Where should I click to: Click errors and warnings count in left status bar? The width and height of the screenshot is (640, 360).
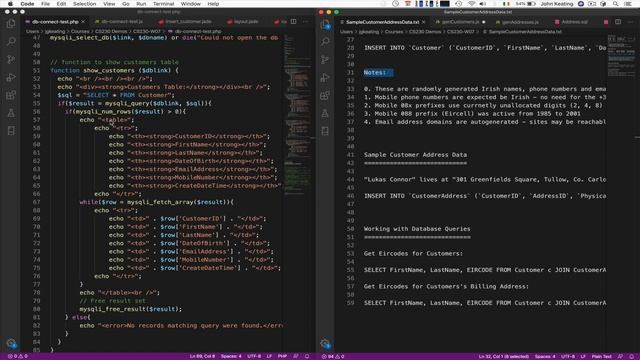(x=18, y=356)
